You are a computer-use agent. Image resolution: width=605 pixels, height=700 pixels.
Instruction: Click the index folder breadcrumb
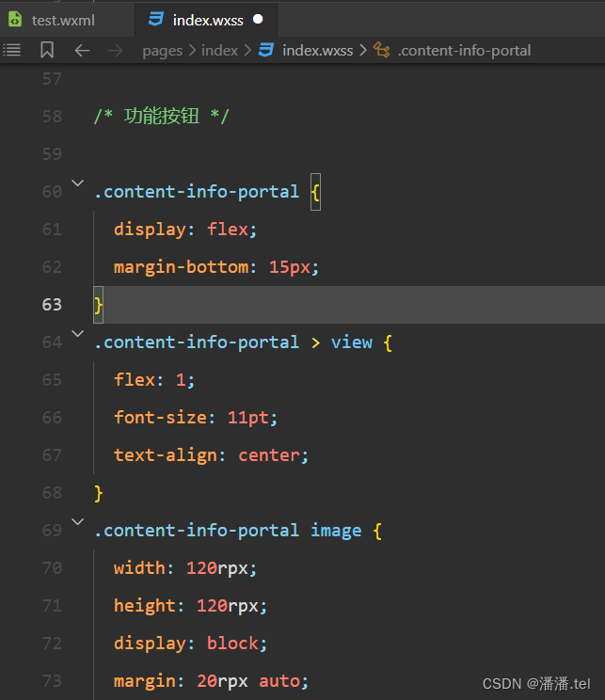point(219,51)
